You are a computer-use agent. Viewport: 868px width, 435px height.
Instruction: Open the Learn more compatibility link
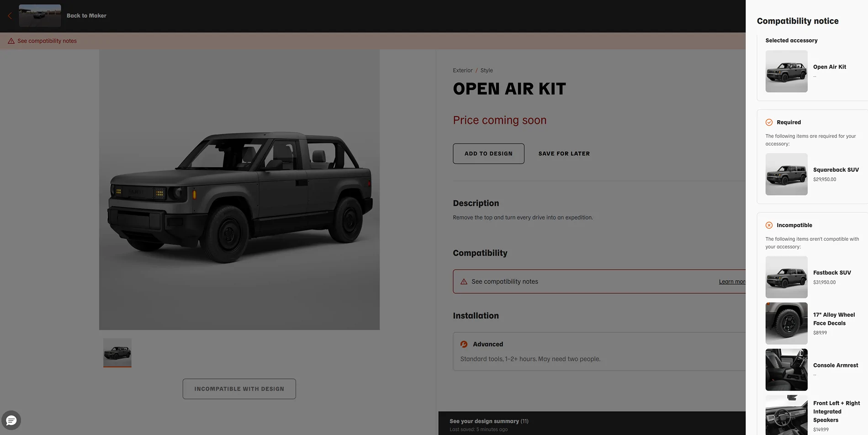coord(732,281)
